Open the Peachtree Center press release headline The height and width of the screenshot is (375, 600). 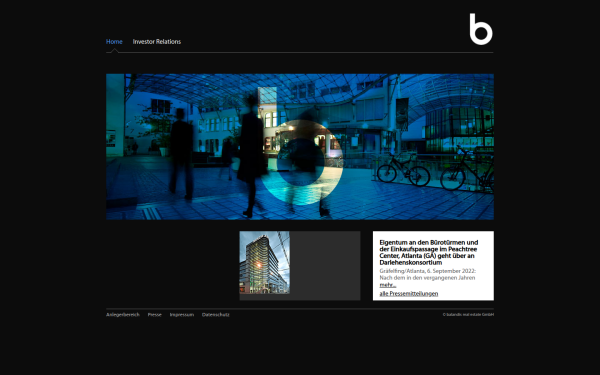[x=429, y=253]
